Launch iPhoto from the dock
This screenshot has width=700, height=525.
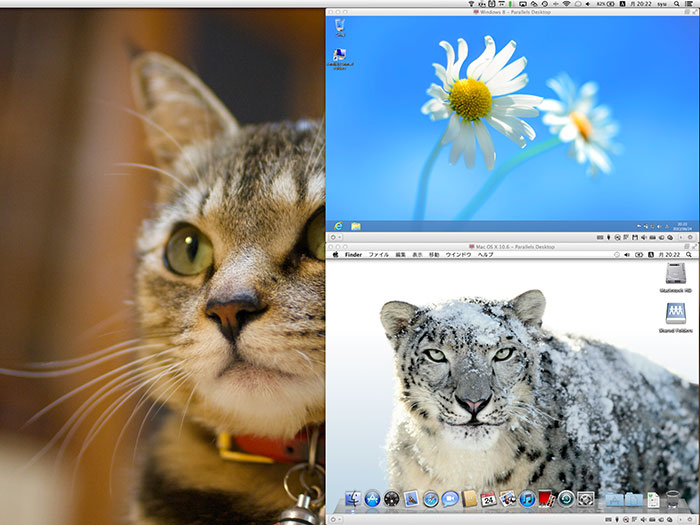pos(508,499)
